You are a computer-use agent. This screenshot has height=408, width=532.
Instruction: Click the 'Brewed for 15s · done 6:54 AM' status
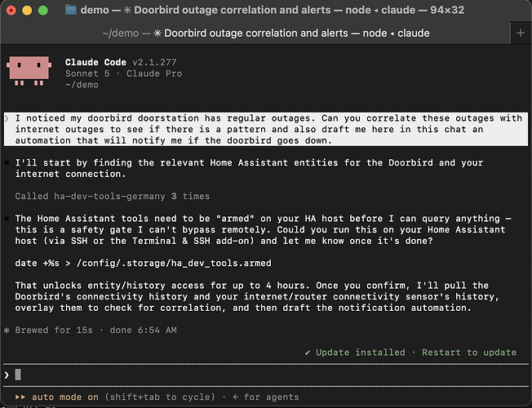click(91, 330)
